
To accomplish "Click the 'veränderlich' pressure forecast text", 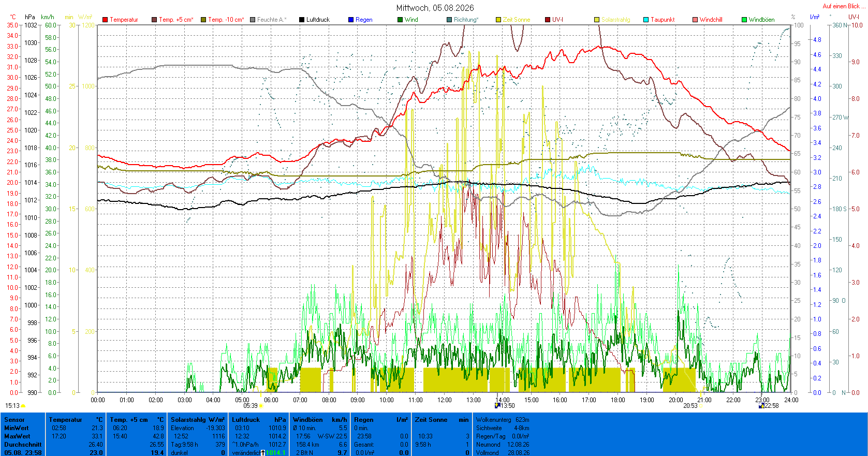I will pyautogui.click(x=246, y=453).
